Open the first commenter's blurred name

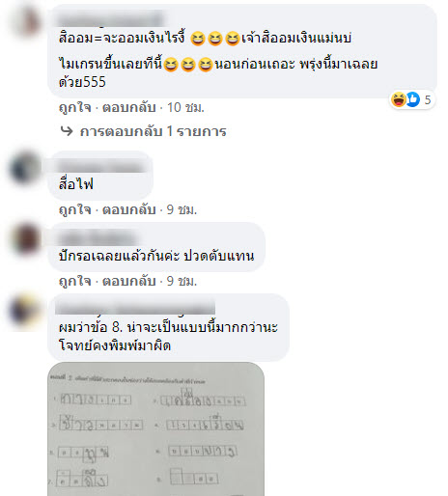[111, 18]
